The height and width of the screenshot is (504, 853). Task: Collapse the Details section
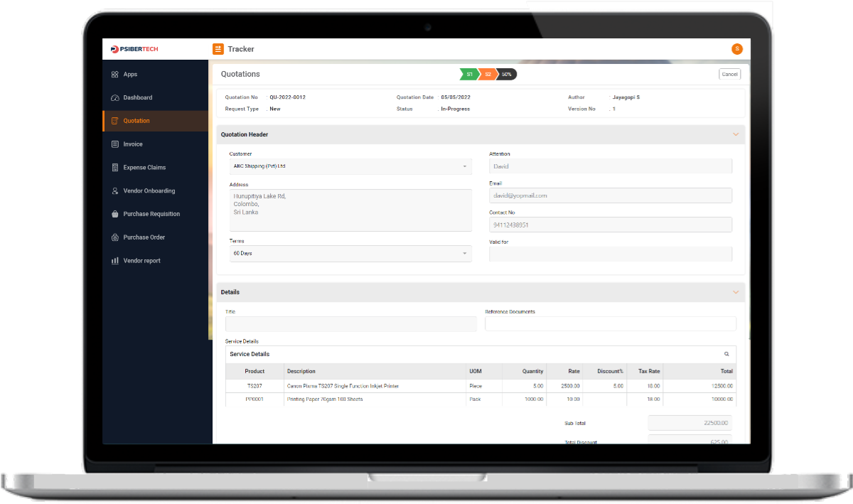pyautogui.click(x=736, y=292)
